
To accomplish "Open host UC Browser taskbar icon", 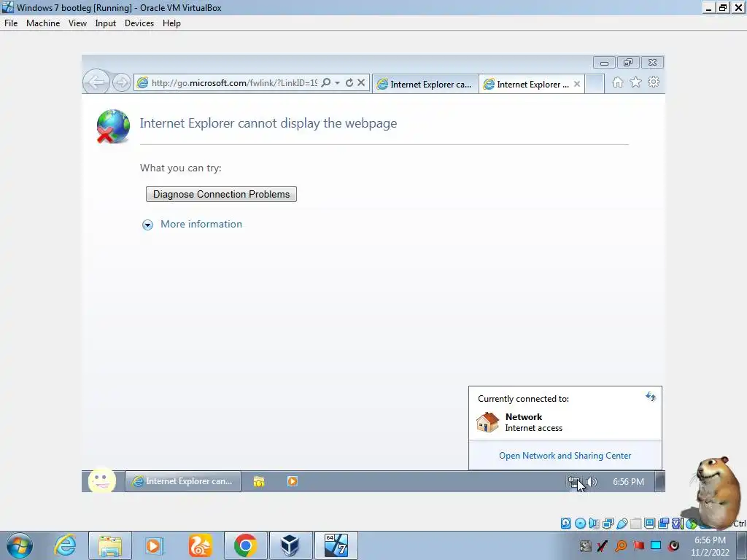I will click(200, 545).
